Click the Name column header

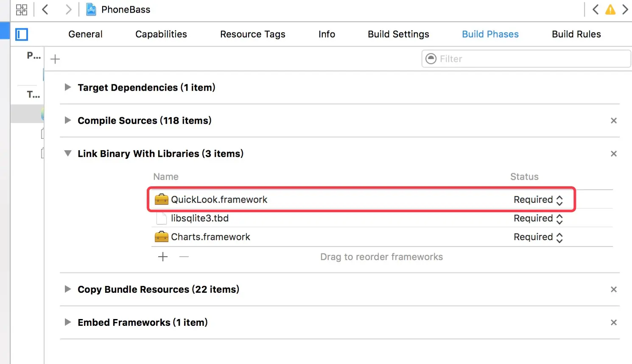click(x=166, y=176)
